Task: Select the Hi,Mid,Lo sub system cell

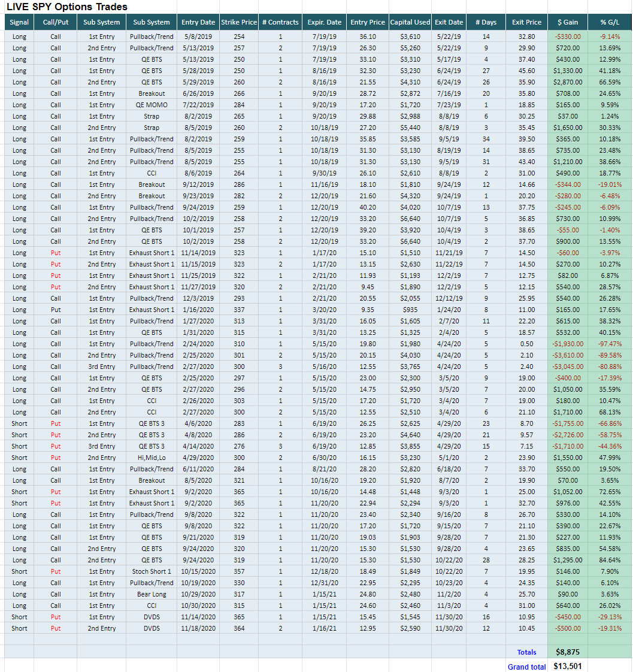Action: pos(152,458)
